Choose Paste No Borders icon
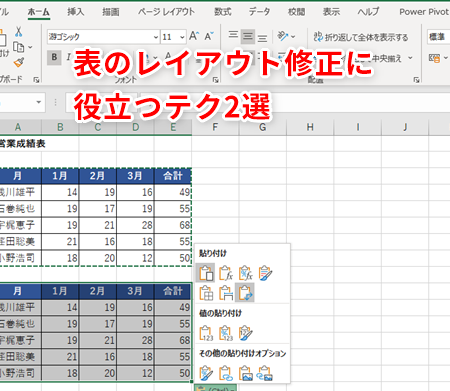This screenshot has height=391, width=450. (x=206, y=293)
